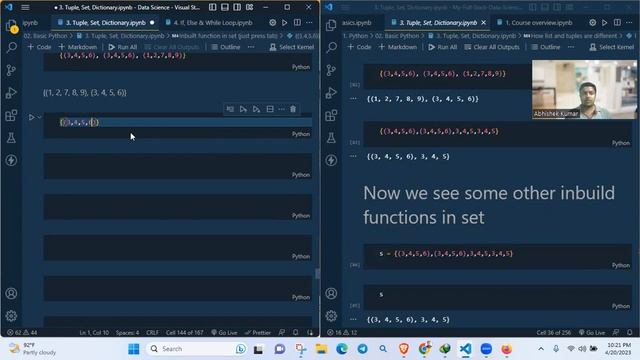This screenshot has width=640, height=360.
Task: Click Run All in left notebook
Action: tap(122, 47)
